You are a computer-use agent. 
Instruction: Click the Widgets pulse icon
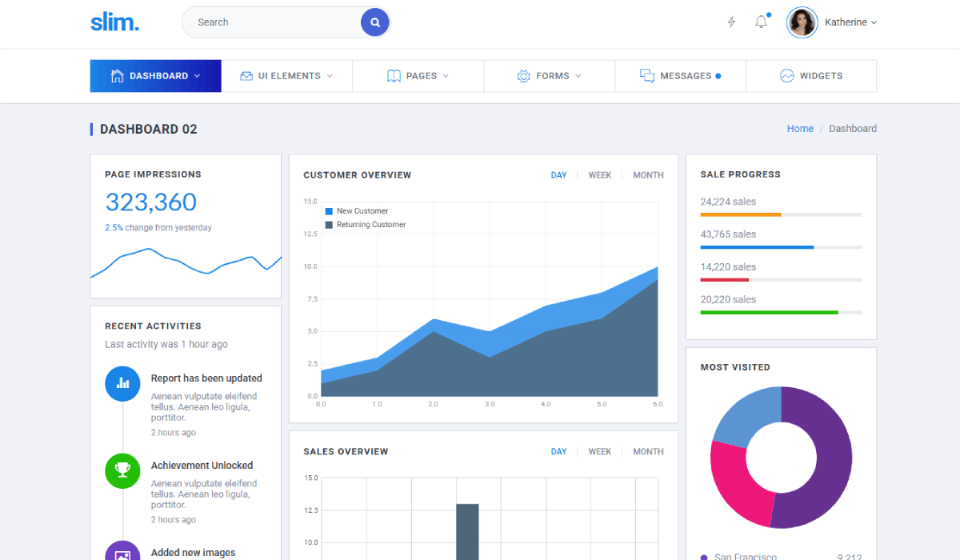click(x=786, y=76)
